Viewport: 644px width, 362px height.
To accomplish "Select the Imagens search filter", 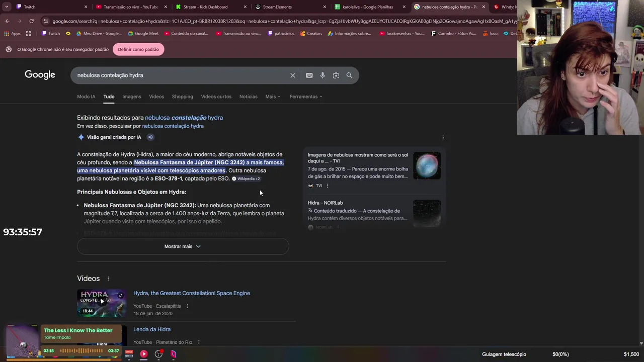I will (132, 97).
